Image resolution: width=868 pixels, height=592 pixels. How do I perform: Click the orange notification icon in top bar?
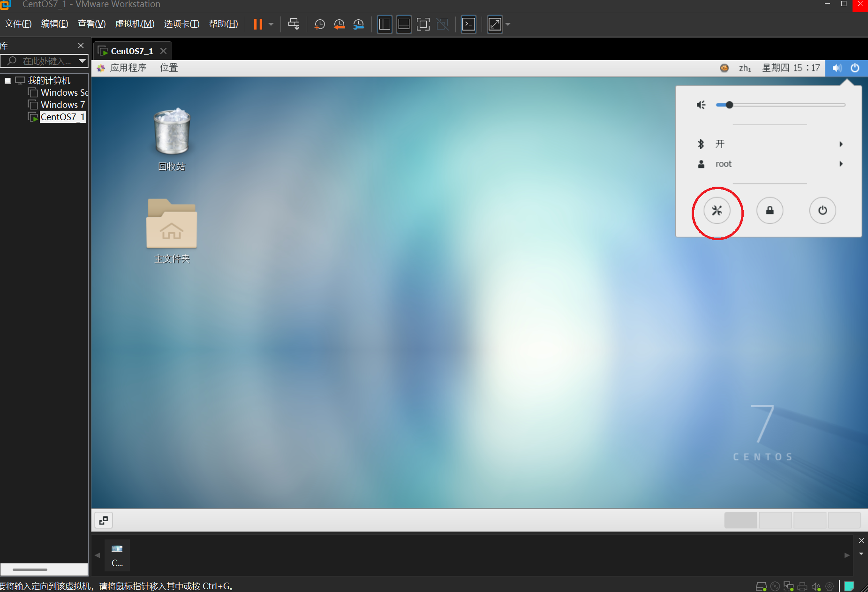pos(724,68)
